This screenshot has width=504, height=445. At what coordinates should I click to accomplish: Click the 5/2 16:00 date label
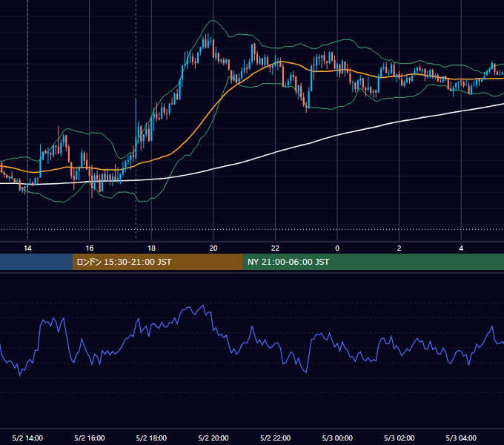90,438
